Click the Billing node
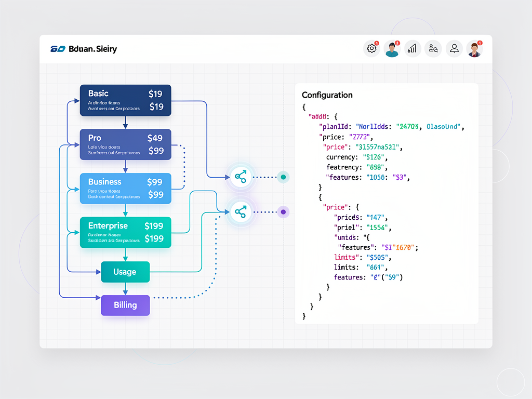The image size is (532, 399). (125, 305)
